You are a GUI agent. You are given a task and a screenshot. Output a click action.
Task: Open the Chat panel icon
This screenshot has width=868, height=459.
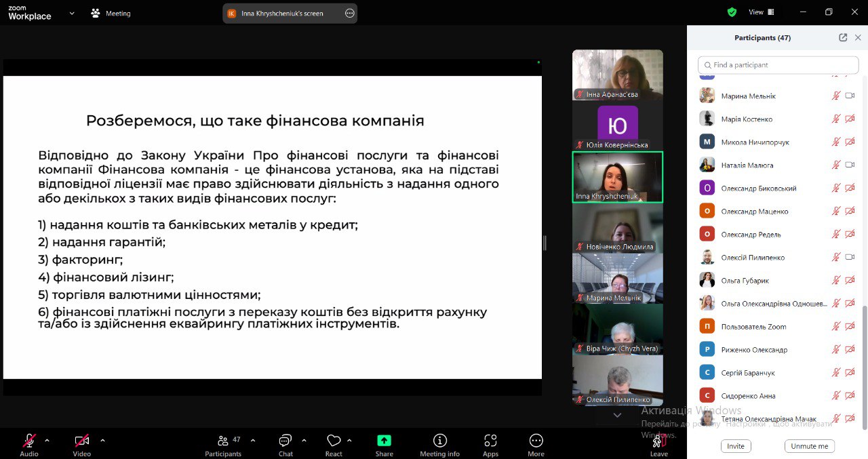(x=285, y=441)
